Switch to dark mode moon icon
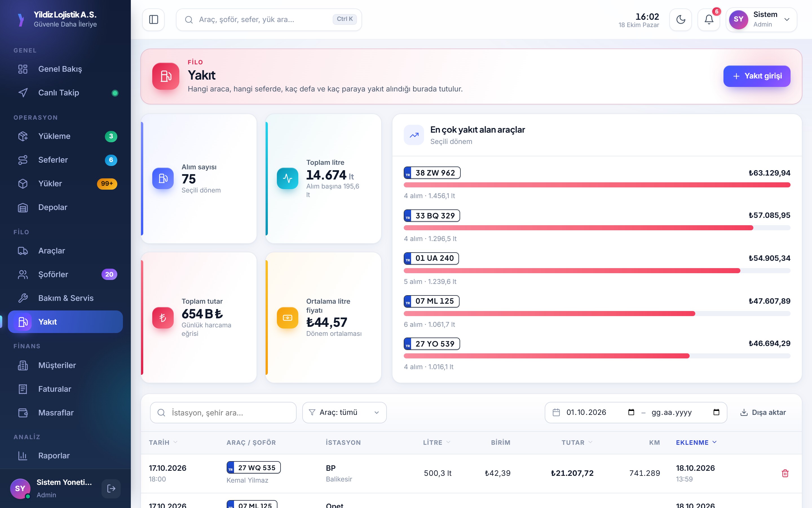 pos(680,19)
